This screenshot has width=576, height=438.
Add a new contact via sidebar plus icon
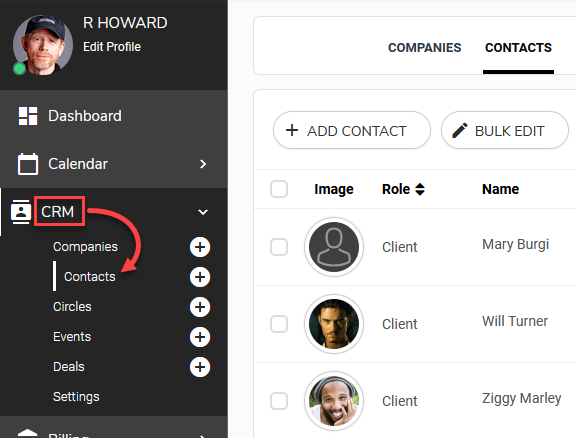click(x=200, y=277)
